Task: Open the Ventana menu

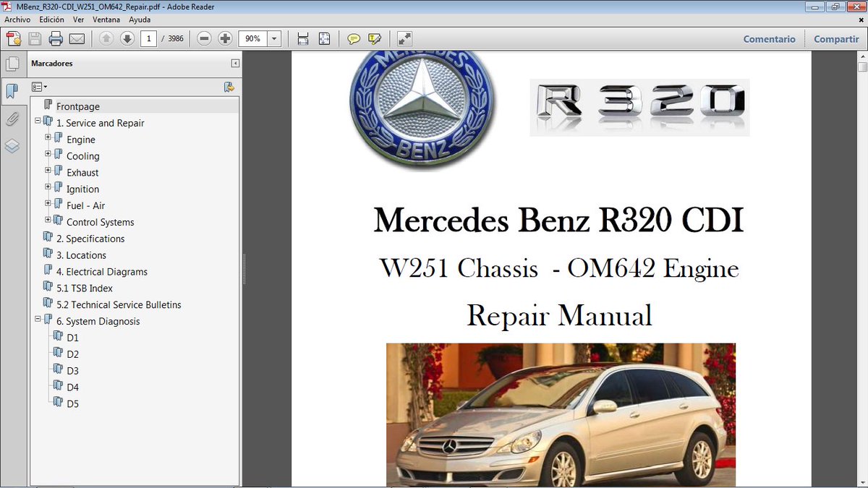Action: point(106,20)
